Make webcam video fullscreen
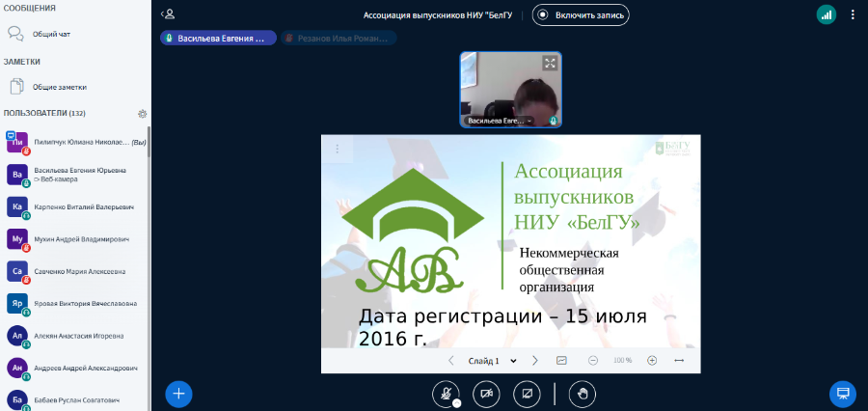 pos(550,63)
